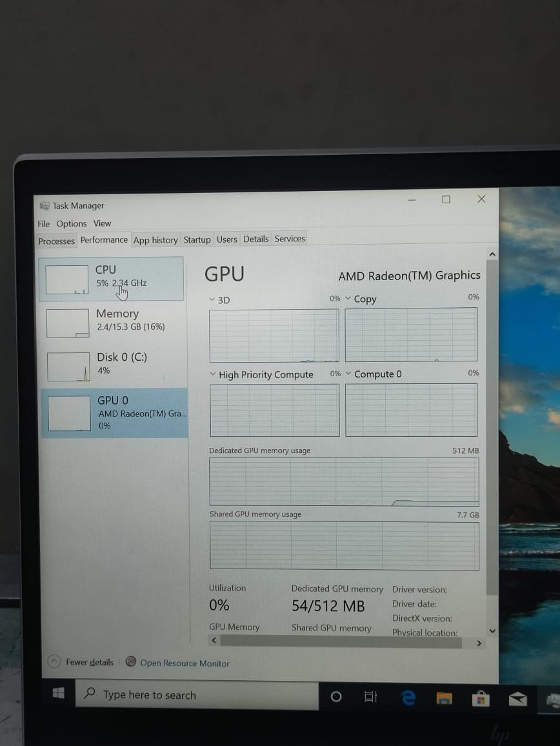Open the Options menu
Viewport: 560px width, 746px height.
click(71, 223)
